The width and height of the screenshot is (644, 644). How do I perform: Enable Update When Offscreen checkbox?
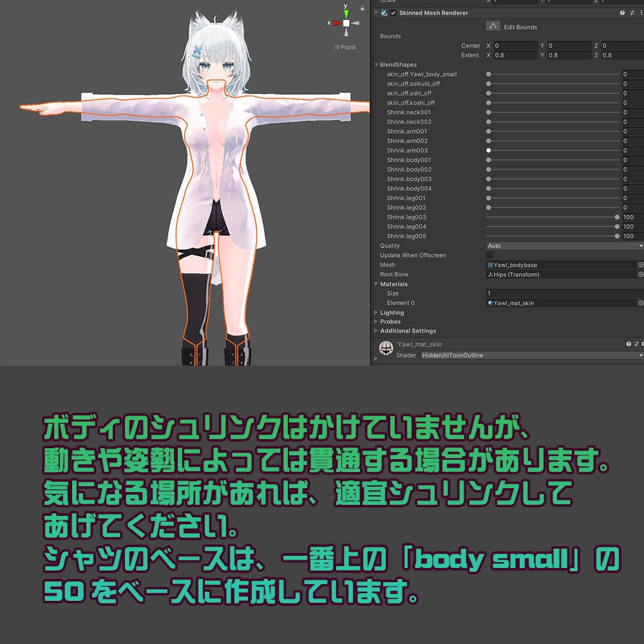pyautogui.click(x=489, y=255)
